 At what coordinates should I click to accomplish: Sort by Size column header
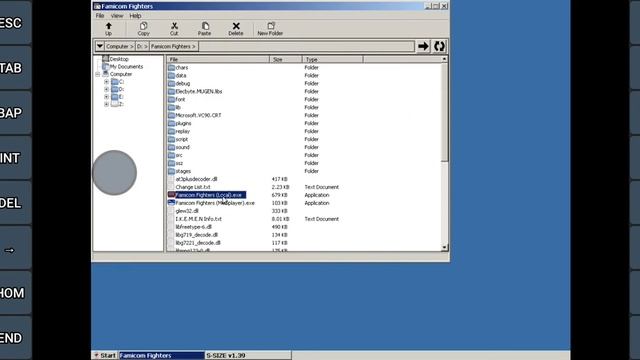[x=286, y=60]
